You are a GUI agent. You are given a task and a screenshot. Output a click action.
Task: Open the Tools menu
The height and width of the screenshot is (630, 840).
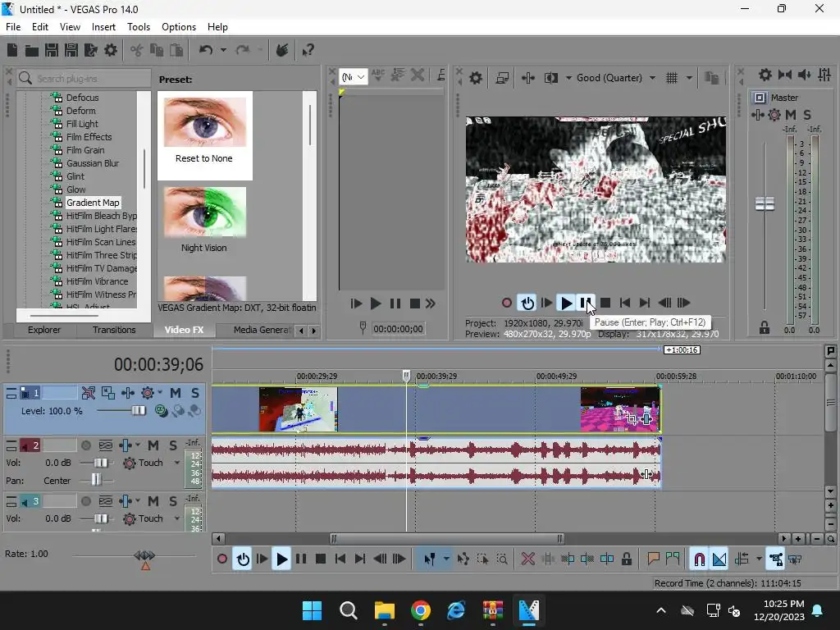point(138,27)
